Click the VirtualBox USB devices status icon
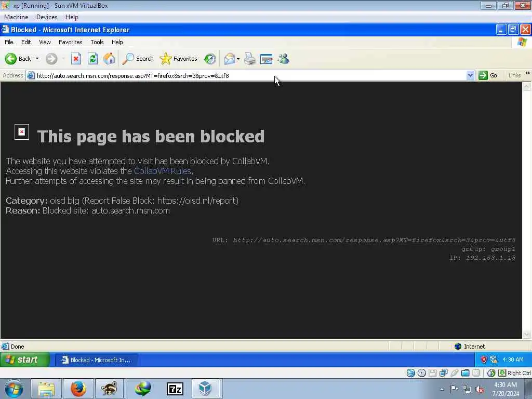The height and width of the screenshot is (399, 532). coord(454,373)
